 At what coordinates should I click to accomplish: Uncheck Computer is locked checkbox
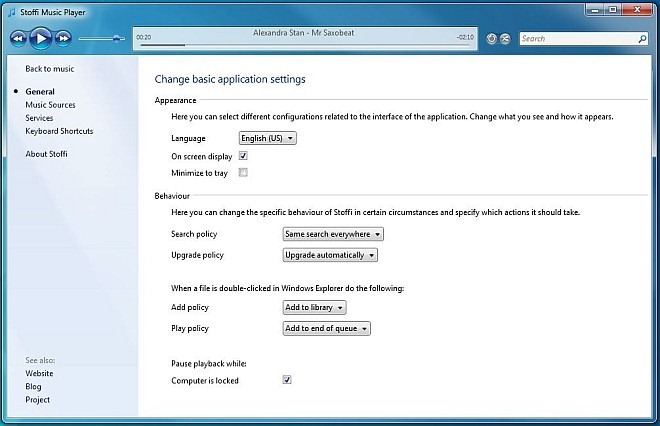287,380
